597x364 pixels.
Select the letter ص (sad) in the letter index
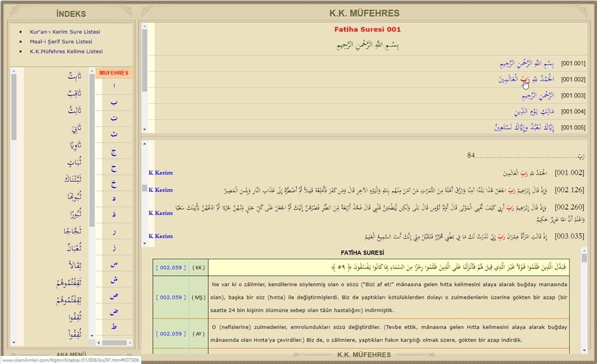click(x=114, y=296)
